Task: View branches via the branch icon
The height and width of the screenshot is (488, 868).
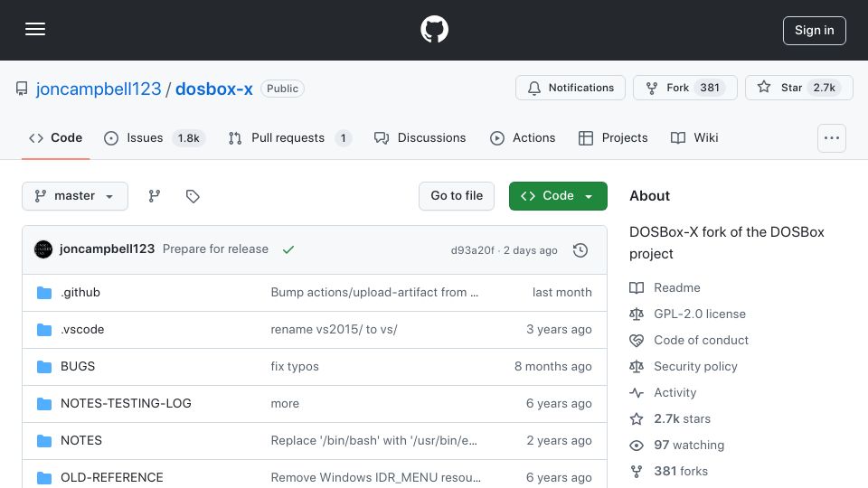Action: coord(155,196)
